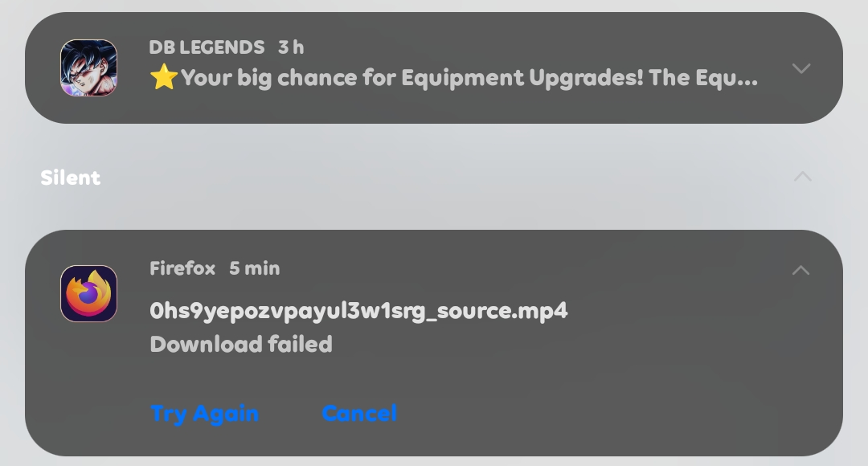
Task: Retry the download with Try Again
Action: 204,414
